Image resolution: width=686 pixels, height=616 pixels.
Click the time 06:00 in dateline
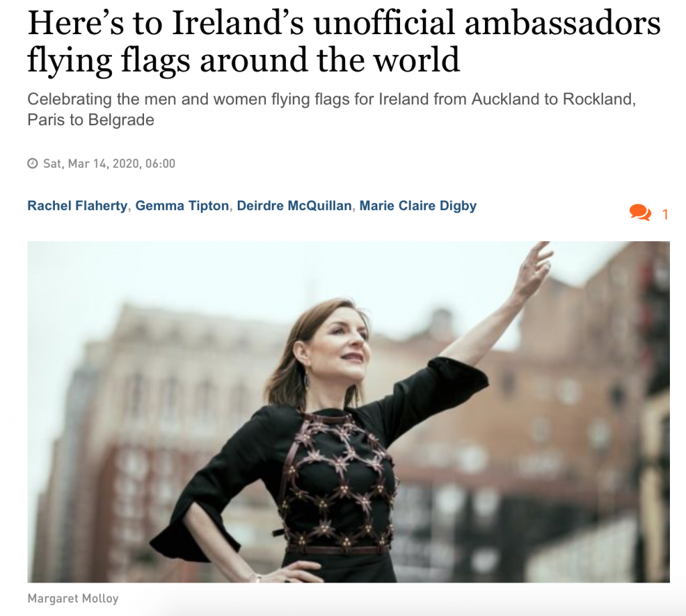(160, 163)
